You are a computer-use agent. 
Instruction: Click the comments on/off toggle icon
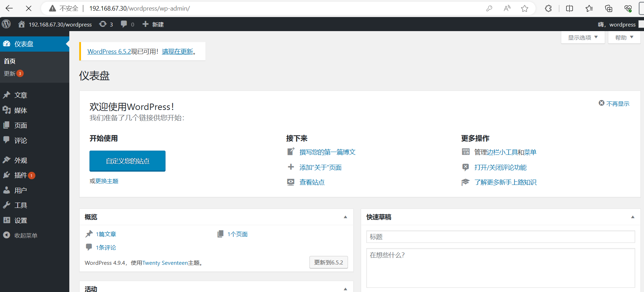(x=466, y=167)
